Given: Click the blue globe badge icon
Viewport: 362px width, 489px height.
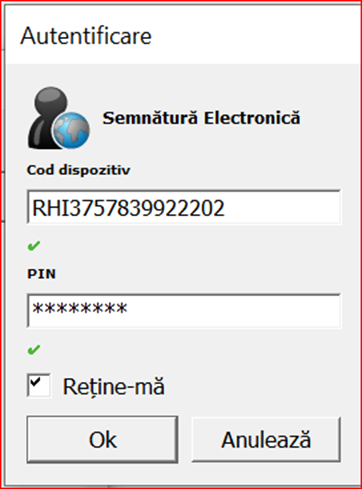Looking at the screenshot, I should click(x=71, y=131).
